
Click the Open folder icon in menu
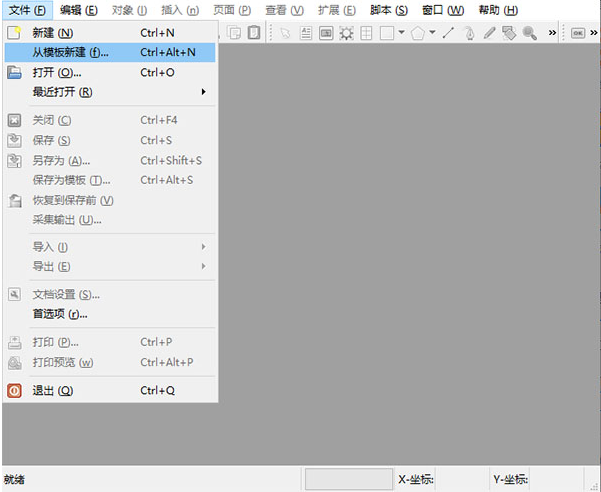14,72
